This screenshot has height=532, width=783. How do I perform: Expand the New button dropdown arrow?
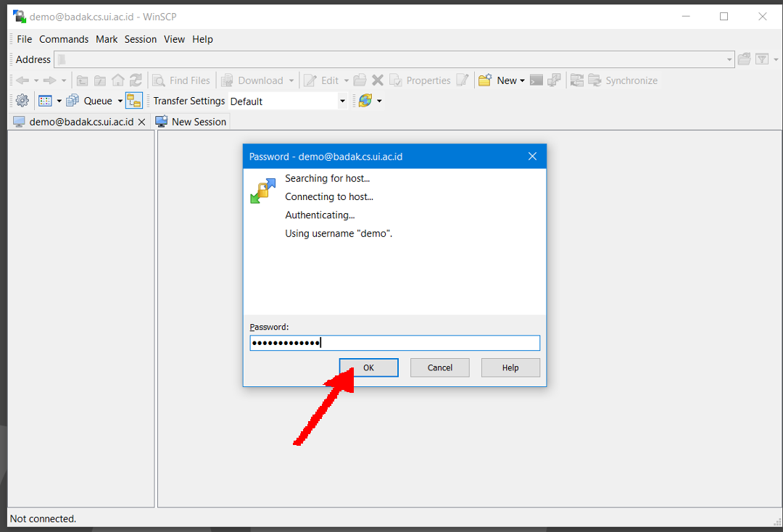pos(522,80)
